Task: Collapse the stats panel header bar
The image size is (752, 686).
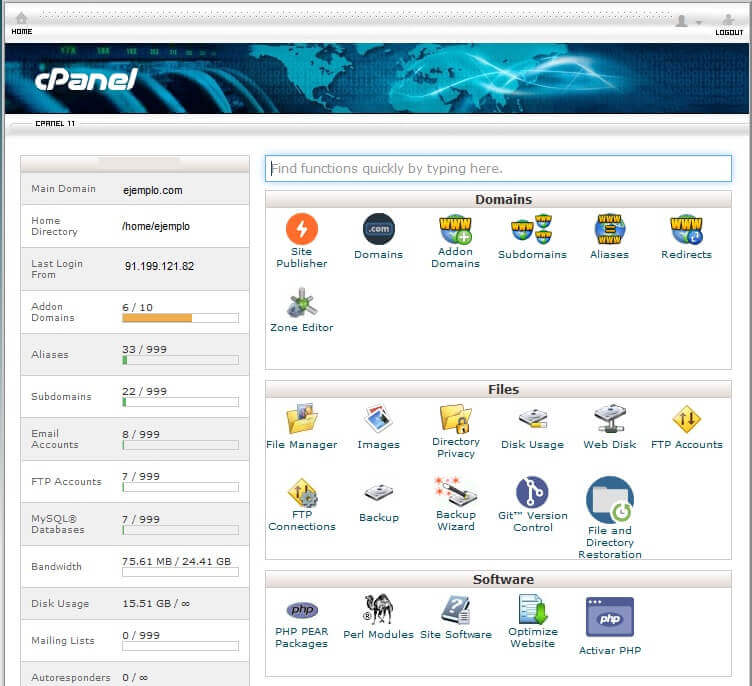Action: (135, 164)
